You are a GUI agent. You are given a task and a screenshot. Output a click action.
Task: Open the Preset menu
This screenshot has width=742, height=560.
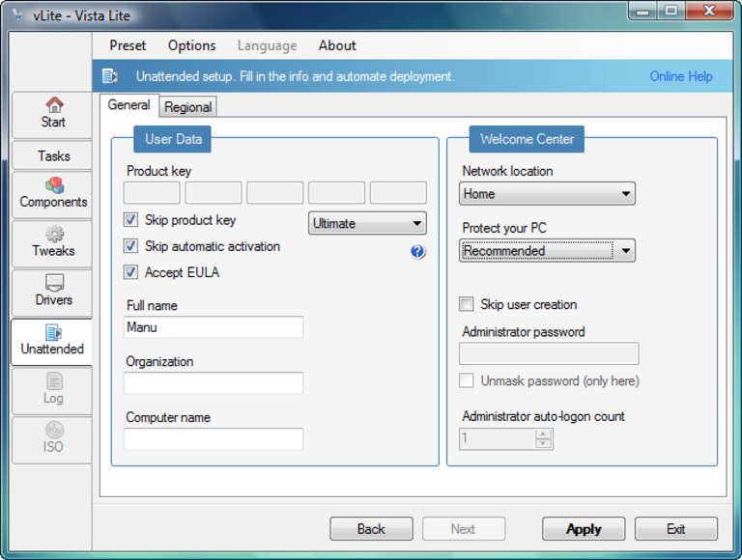pyautogui.click(x=128, y=45)
